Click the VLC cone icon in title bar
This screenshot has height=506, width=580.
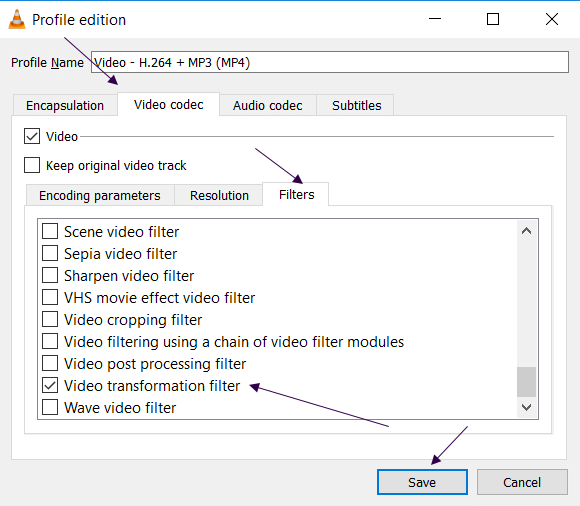coord(17,19)
